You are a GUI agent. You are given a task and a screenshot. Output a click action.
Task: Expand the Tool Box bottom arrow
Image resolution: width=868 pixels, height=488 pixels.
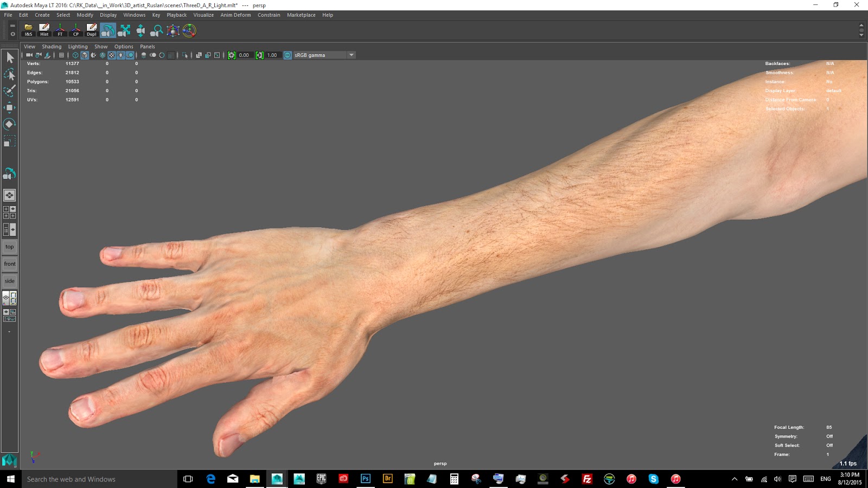pyautogui.click(x=9, y=332)
